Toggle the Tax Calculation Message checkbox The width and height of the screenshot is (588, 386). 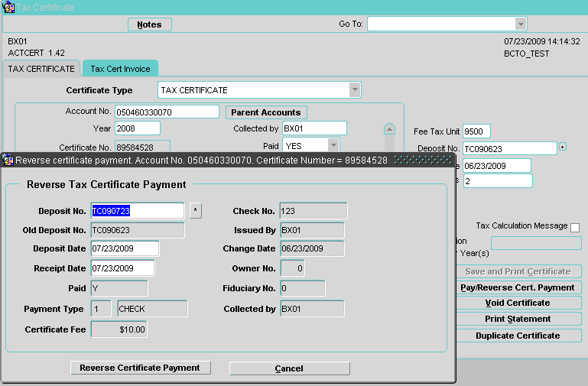pos(575,227)
